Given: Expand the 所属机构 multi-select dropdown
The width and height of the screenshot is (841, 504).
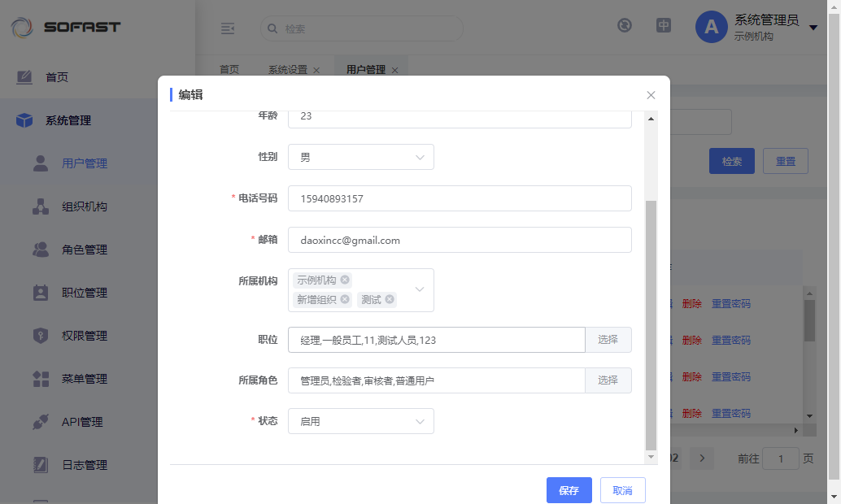Looking at the screenshot, I should coord(420,289).
